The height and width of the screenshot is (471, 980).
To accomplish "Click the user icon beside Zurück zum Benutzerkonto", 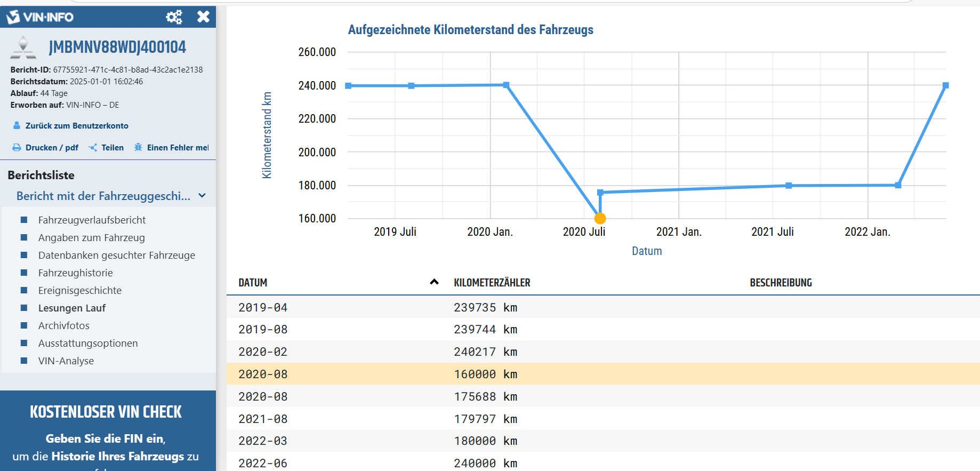I will point(17,125).
